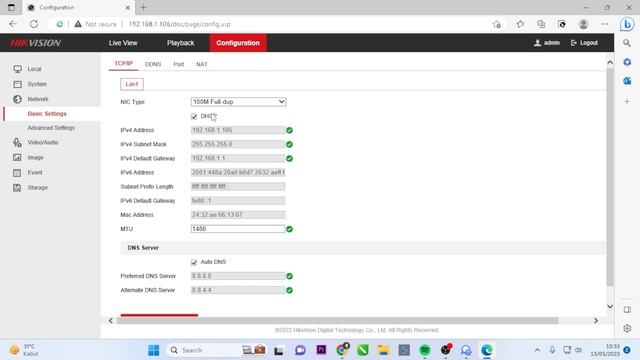Open the Local settings monitor icon
The image size is (640, 360).
click(x=17, y=69)
